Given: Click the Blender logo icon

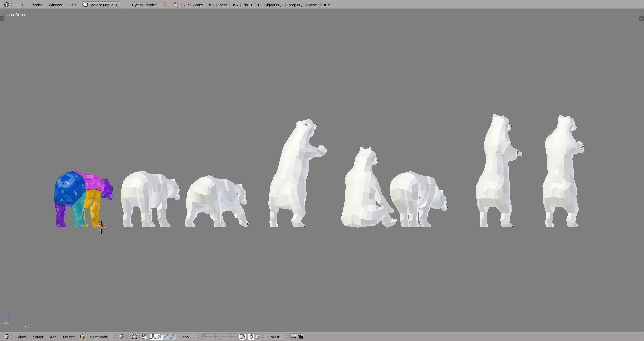Looking at the screenshot, I should [175, 5].
